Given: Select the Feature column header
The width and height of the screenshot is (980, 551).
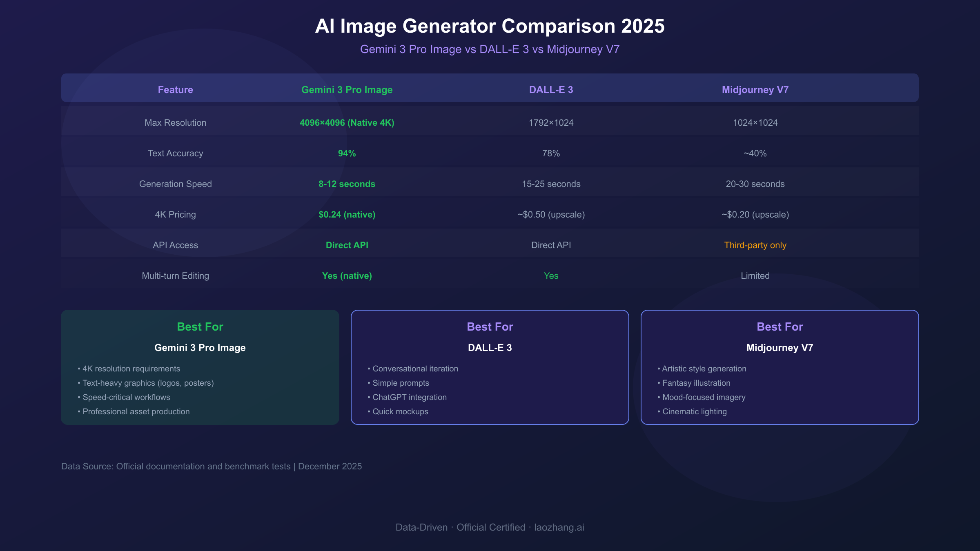Looking at the screenshot, I should (x=175, y=90).
